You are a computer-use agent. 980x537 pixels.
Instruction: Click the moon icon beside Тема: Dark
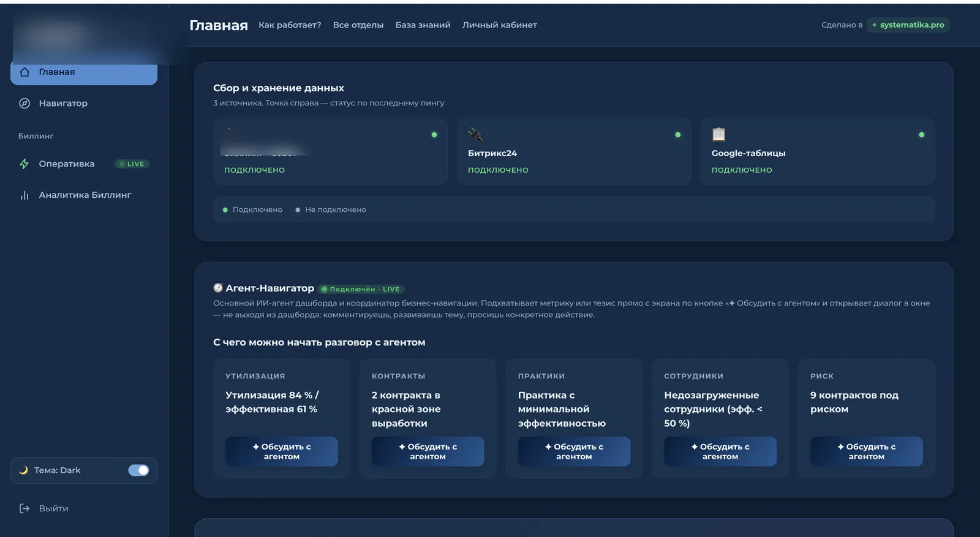(23, 470)
